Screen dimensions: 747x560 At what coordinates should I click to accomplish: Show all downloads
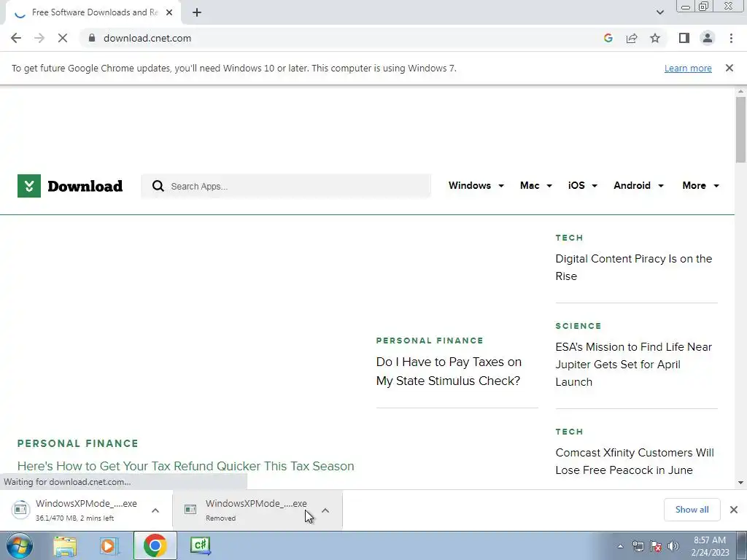tap(692, 510)
